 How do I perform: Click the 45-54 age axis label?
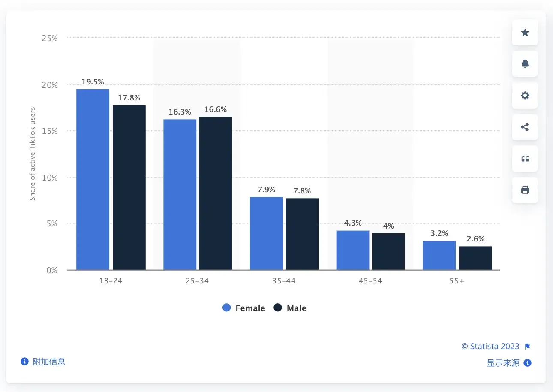click(370, 281)
